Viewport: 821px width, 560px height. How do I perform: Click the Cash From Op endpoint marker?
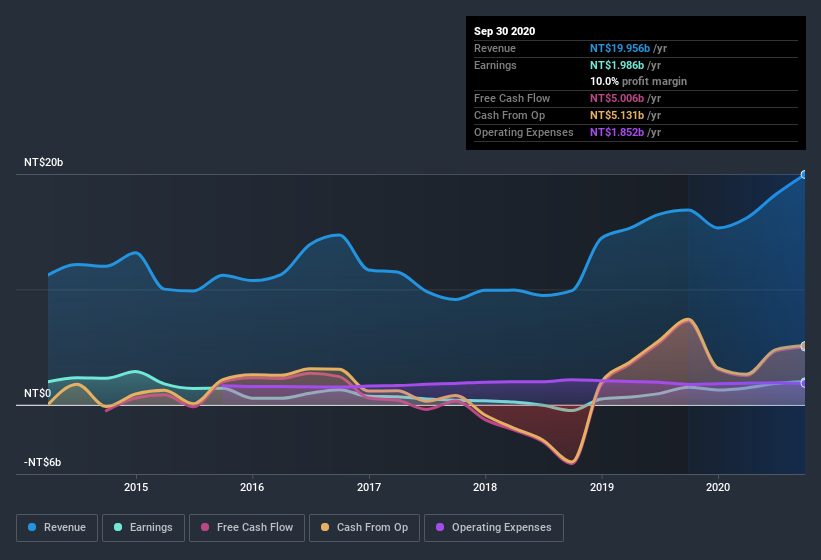tap(804, 346)
